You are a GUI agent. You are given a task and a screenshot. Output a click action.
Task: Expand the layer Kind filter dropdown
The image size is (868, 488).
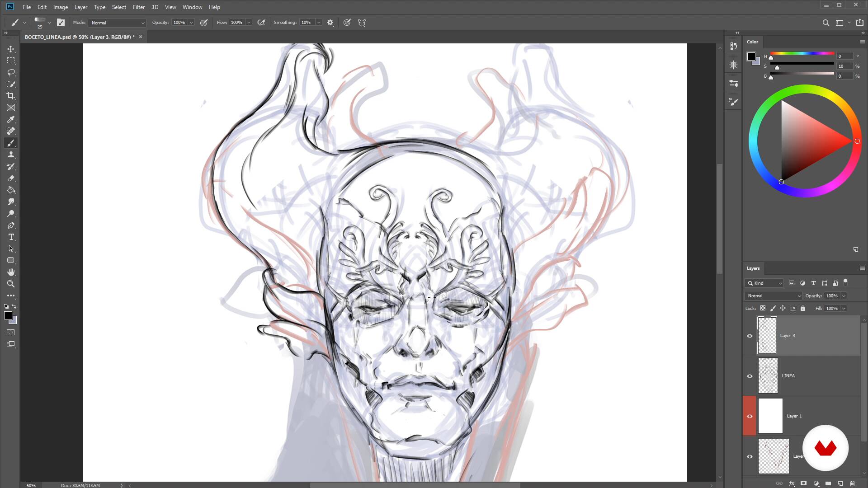(764, 283)
